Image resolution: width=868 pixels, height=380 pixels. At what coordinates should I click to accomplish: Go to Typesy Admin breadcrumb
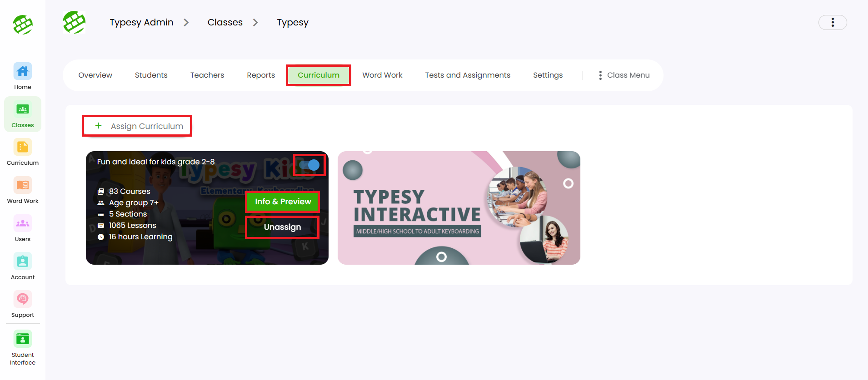pos(141,22)
